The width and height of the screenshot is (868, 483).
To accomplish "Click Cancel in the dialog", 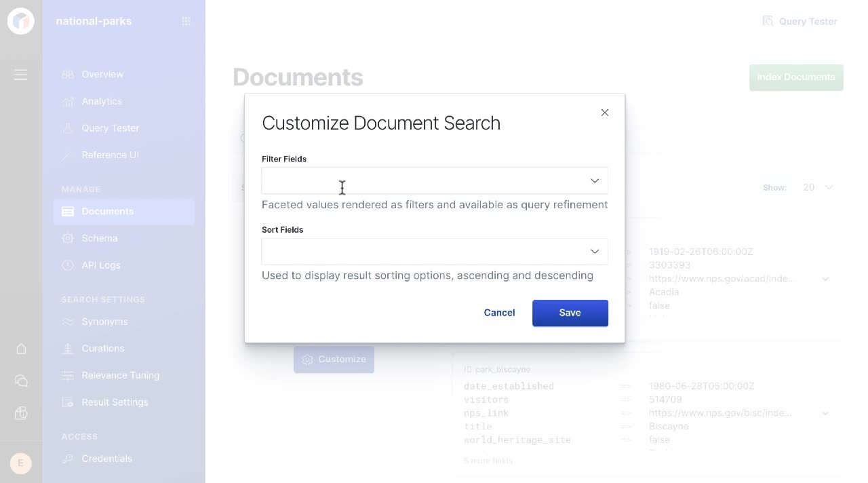I will pyautogui.click(x=499, y=313).
